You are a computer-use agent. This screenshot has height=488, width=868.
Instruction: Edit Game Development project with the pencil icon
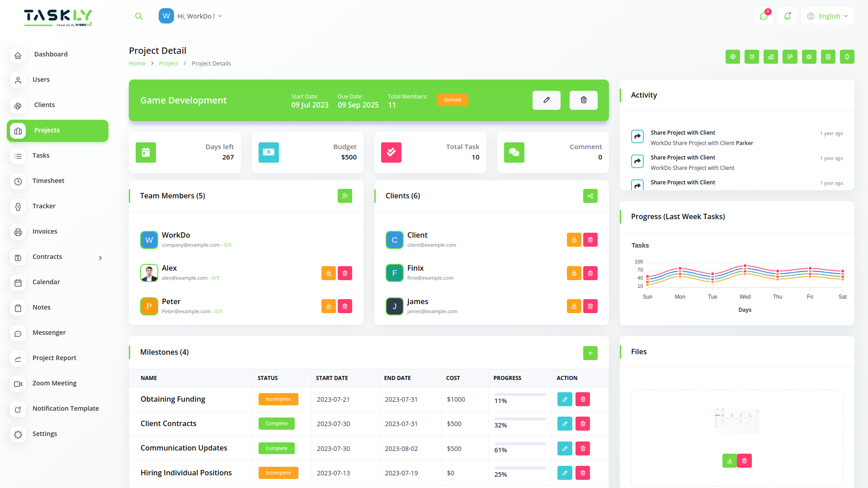[x=546, y=100]
